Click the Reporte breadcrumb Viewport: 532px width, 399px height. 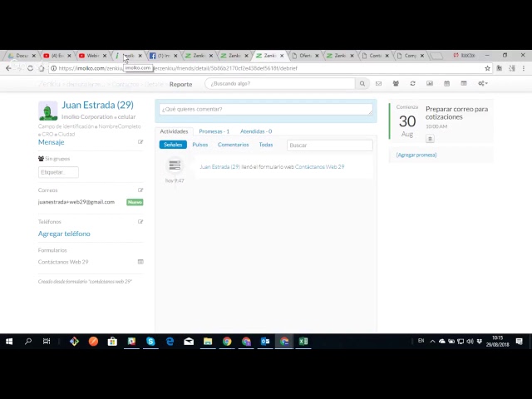[181, 84]
